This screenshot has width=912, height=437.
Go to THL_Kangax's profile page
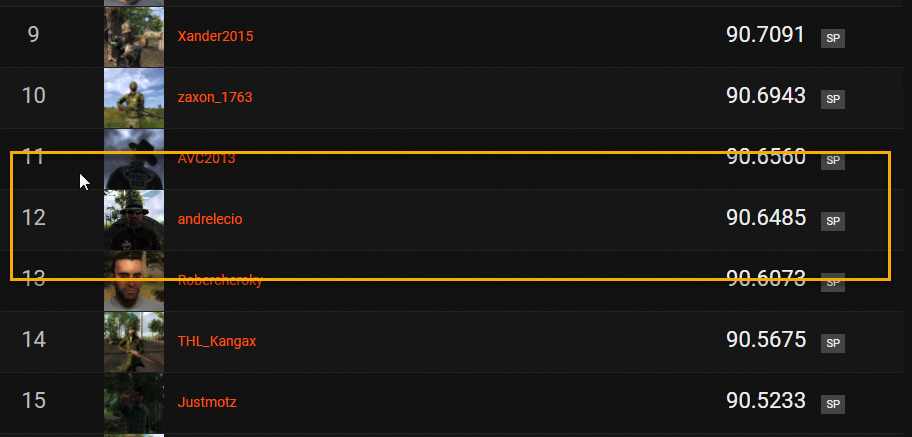point(217,342)
